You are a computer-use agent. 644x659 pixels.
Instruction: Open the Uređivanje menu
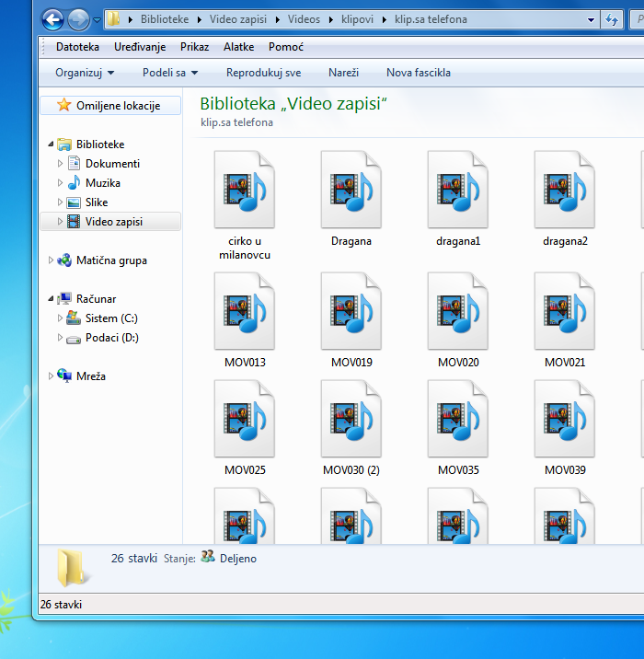point(140,47)
